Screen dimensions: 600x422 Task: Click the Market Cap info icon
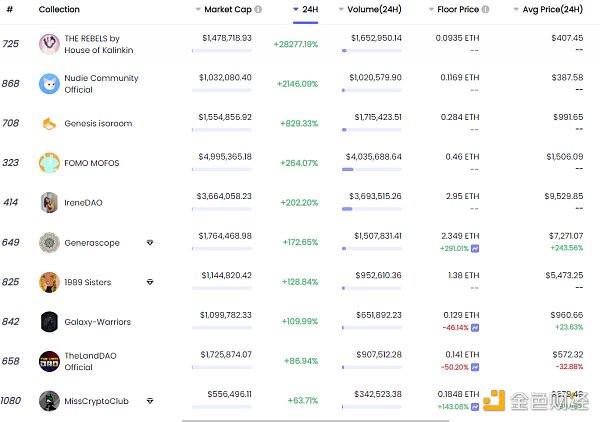click(x=258, y=9)
